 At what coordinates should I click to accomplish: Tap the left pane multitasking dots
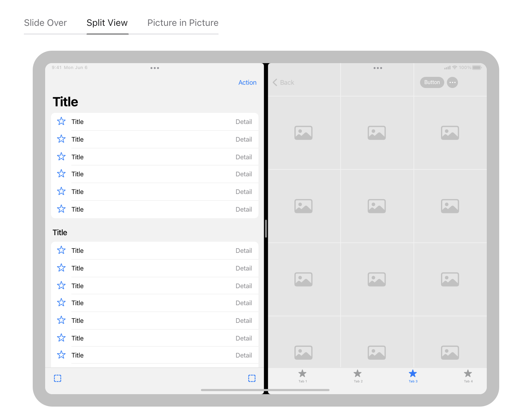[154, 68]
